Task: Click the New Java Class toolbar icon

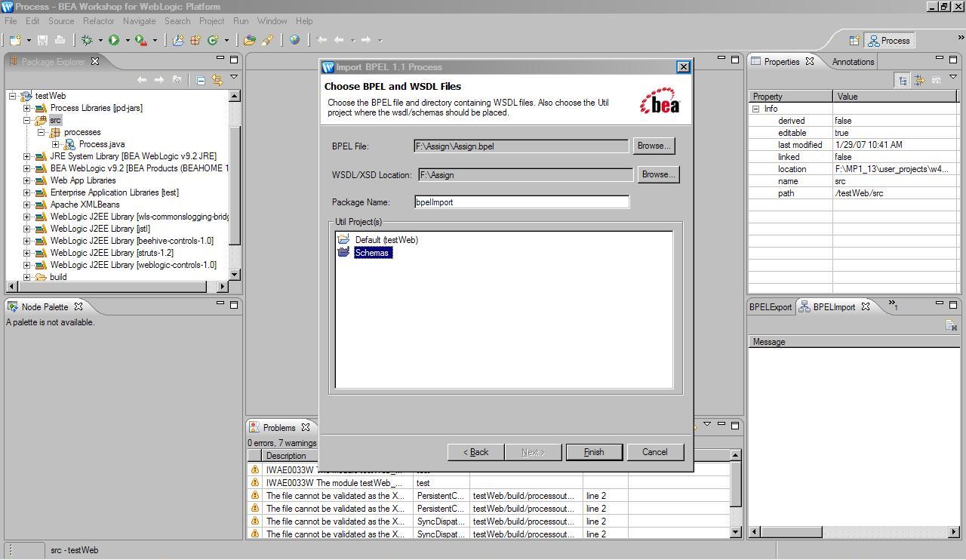Action: click(x=213, y=40)
